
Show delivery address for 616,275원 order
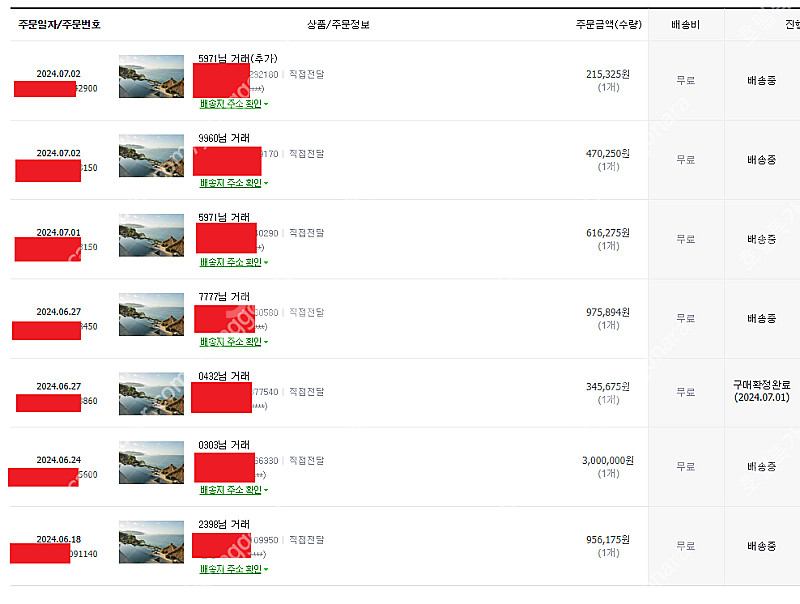coord(232,262)
